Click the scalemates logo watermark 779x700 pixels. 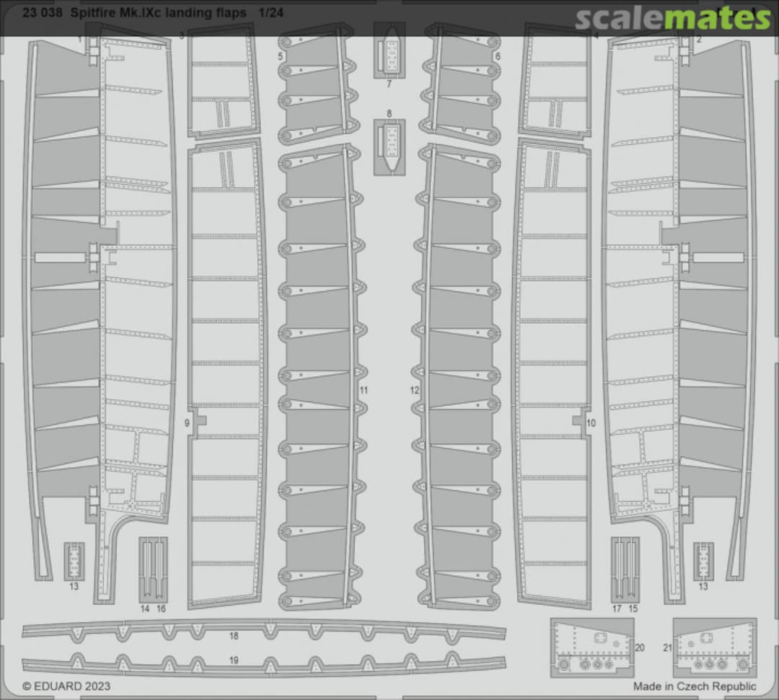coord(672,17)
